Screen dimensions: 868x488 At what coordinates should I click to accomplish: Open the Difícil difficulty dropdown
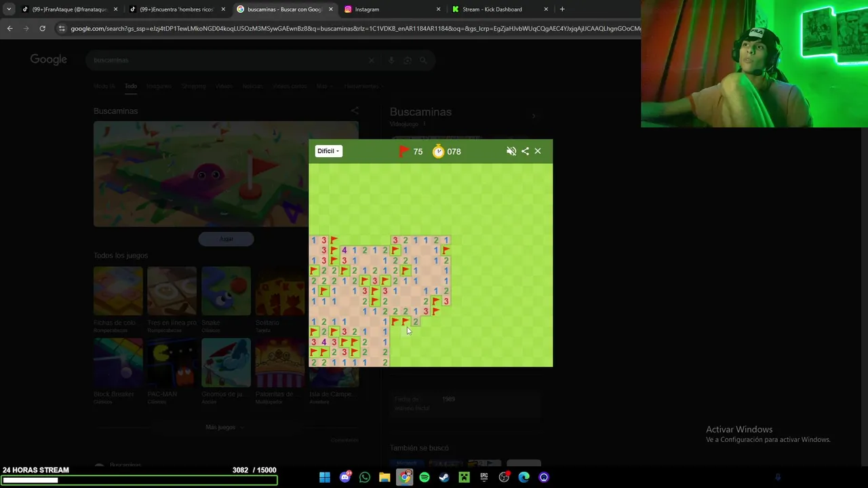(x=328, y=151)
